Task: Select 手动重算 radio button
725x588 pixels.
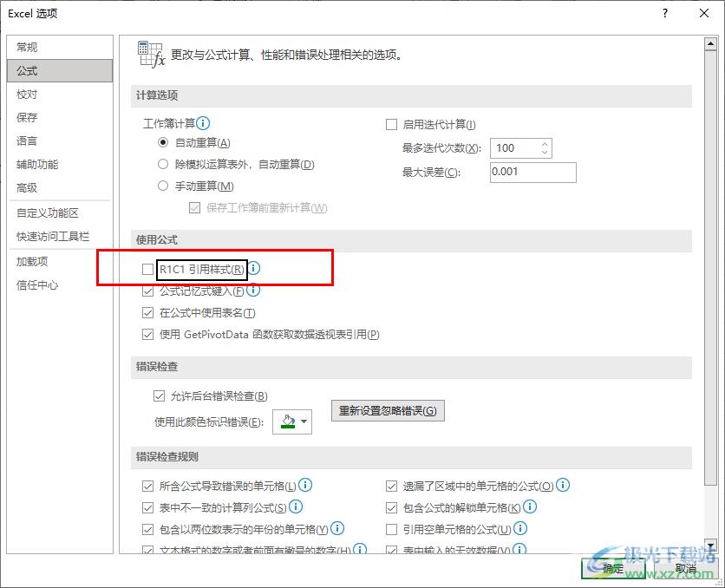Action: pyautogui.click(x=163, y=186)
